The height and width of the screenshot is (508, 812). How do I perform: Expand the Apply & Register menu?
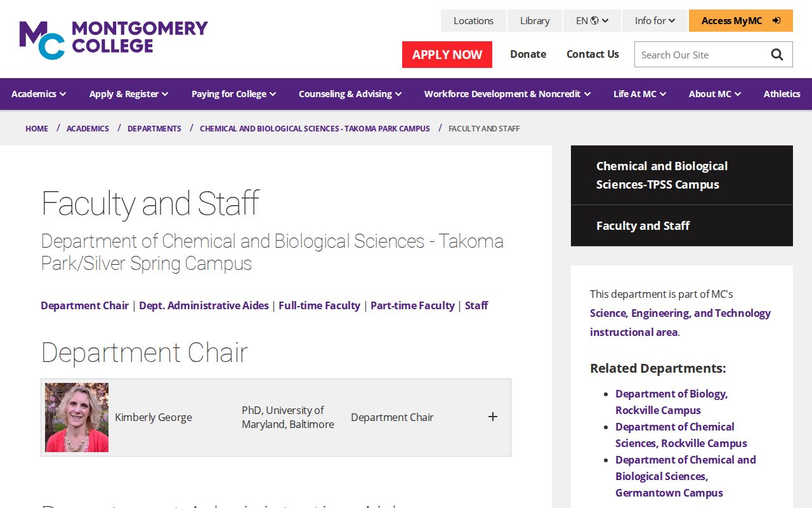click(129, 94)
